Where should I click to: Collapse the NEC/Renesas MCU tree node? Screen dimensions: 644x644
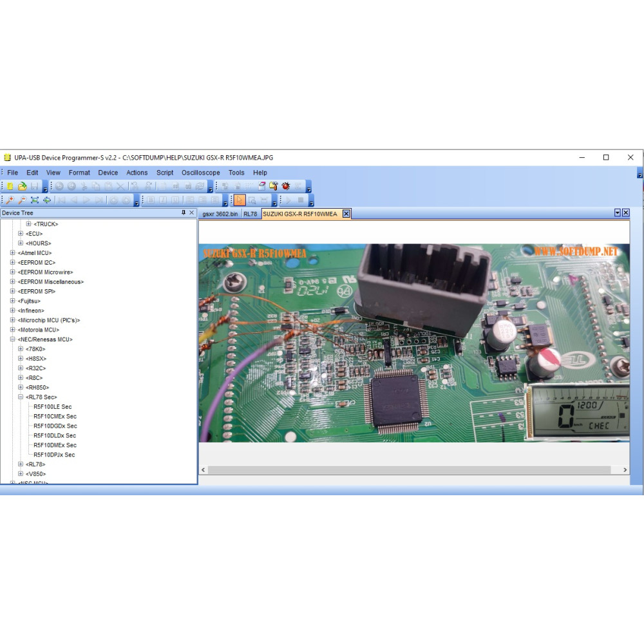pyautogui.click(x=12, y=339)
